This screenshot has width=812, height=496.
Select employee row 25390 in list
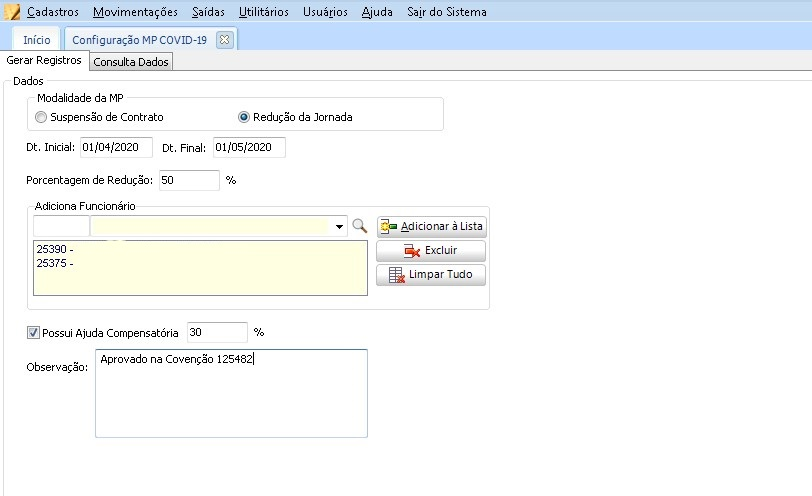click(x=200, y=249)
